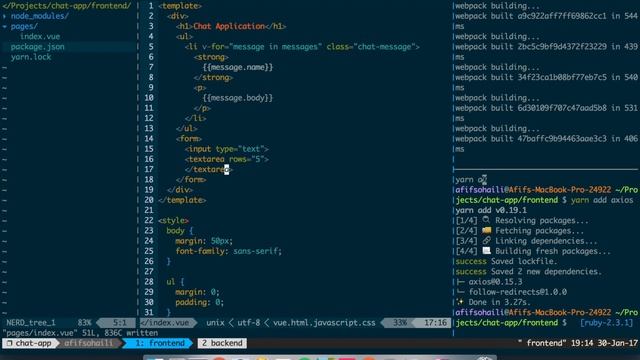Click the afifsohaili status segment
This screenshot has height=360, width=640.
click(88, 343)
